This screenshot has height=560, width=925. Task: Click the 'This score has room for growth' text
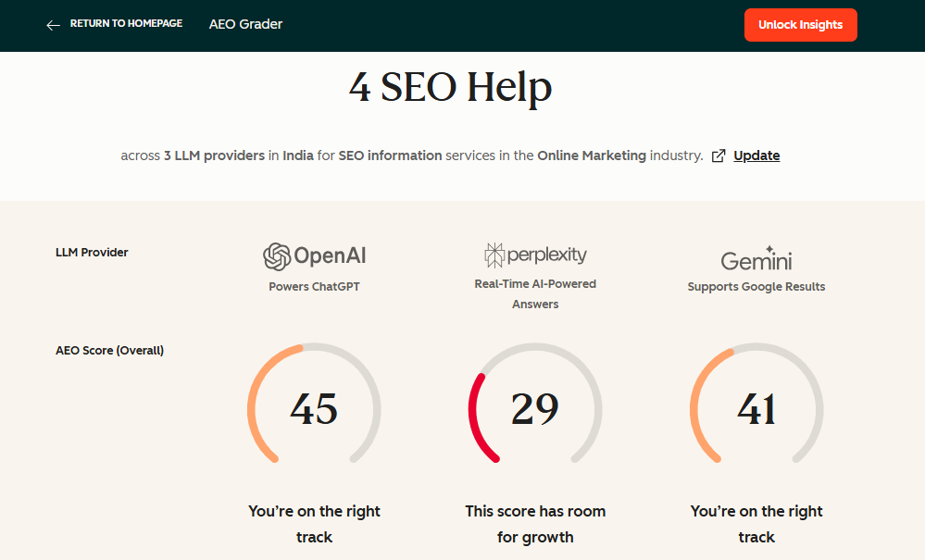point(535,523)
